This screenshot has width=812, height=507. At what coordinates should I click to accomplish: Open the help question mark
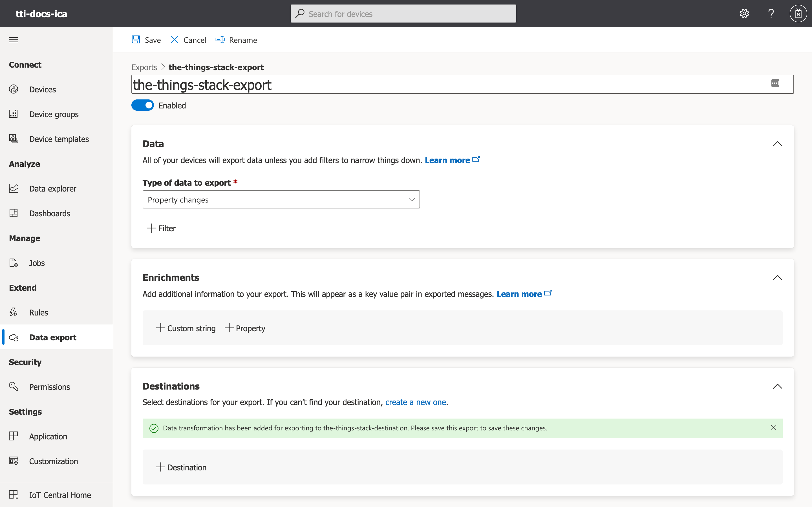coord(771,14)
